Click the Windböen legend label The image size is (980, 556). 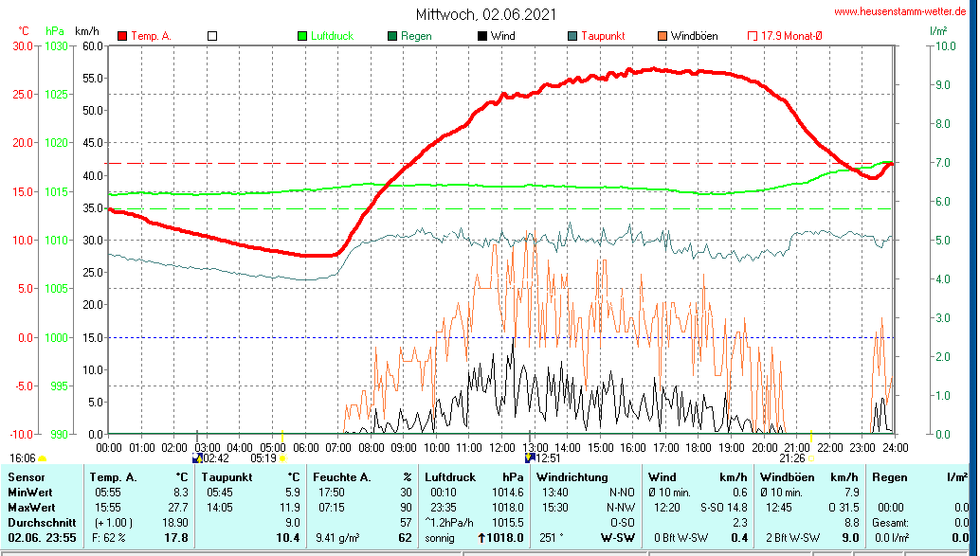(x=695, y=36)
